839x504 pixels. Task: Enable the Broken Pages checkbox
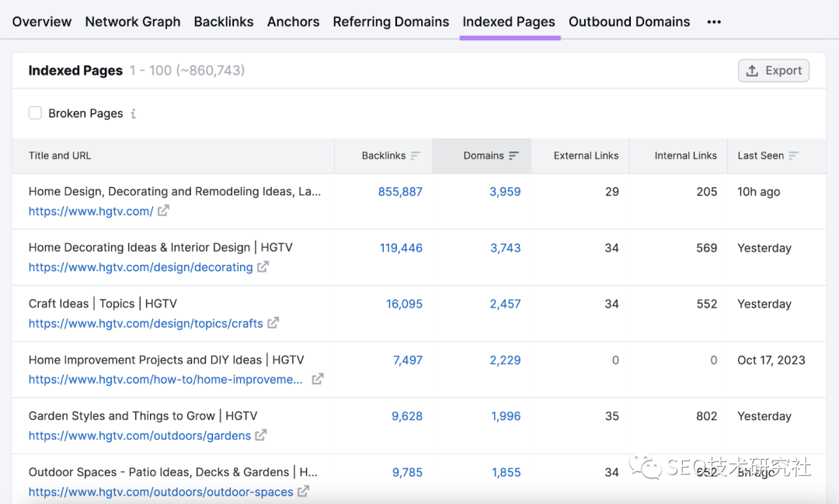(35, 113)
